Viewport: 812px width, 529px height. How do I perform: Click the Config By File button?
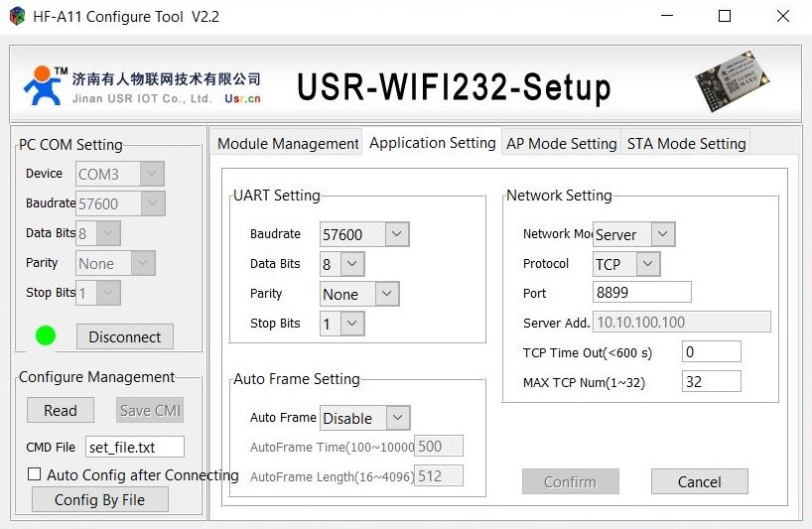click(x=100, y=499)
